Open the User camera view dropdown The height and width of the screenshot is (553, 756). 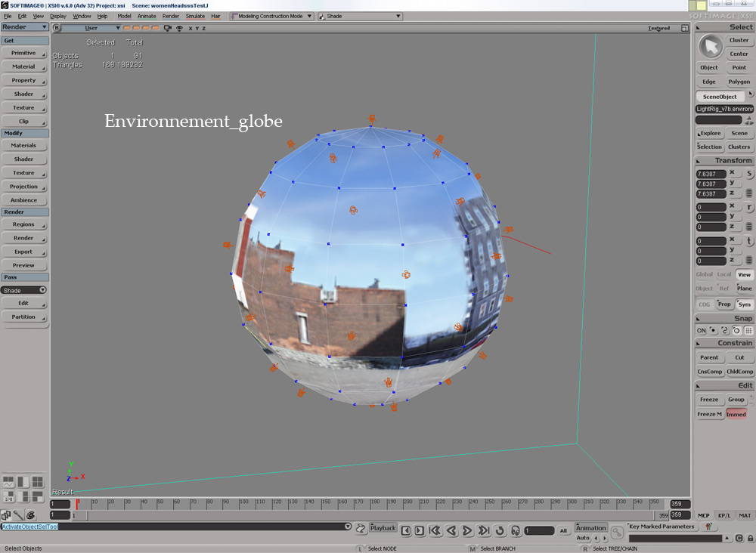point(91,28)
